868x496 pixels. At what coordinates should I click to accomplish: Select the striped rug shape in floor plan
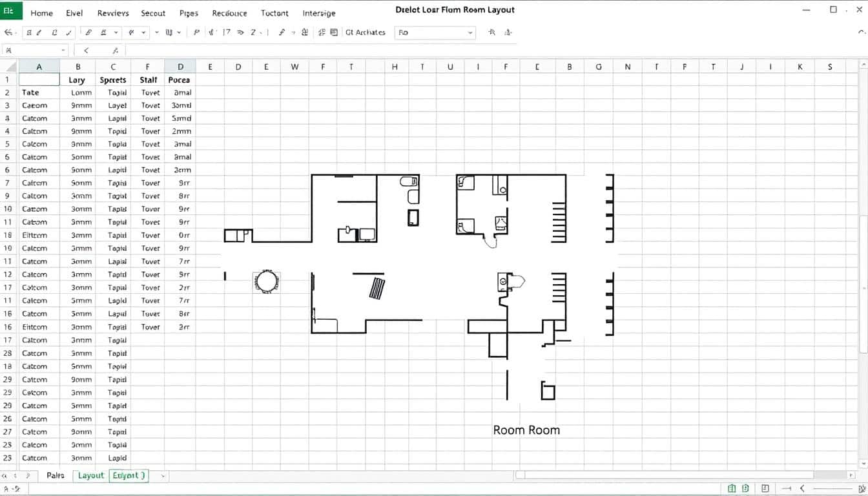tap(377, 288)
